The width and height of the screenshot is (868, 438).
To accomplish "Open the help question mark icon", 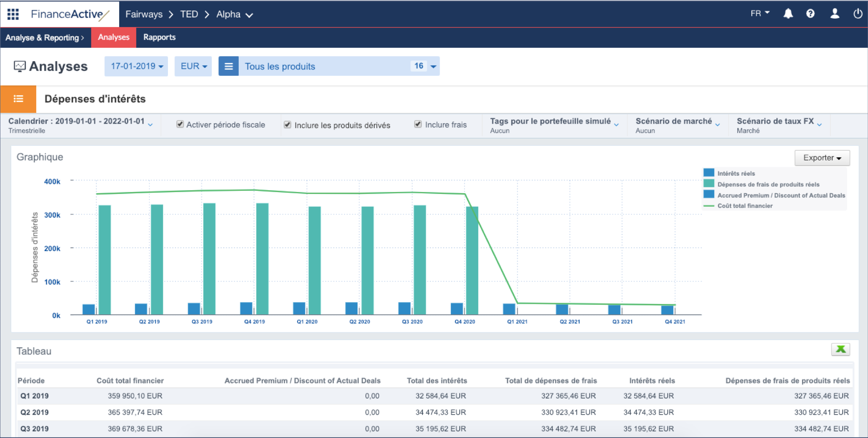I will click(810, 13).
